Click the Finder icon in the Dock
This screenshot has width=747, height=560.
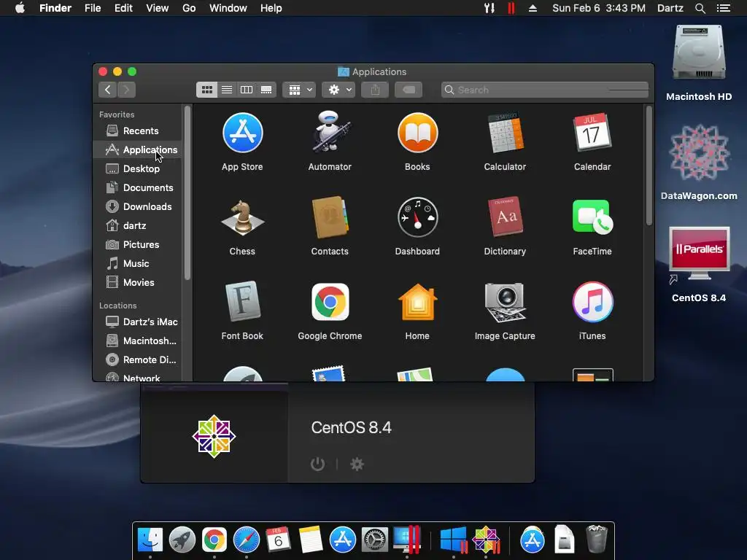tap(150, 540)
